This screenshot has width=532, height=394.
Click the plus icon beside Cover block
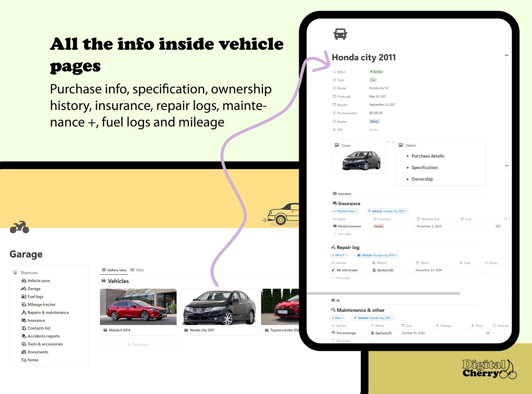[389, 142]
